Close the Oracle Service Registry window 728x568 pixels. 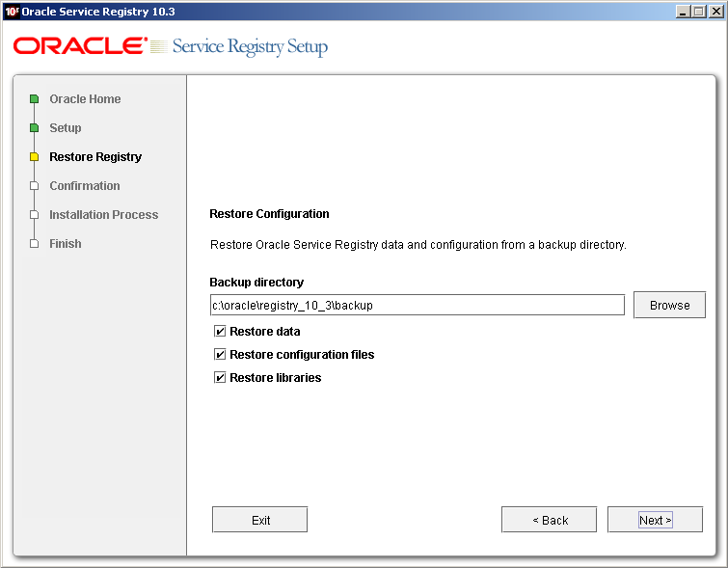coord(716,12)
